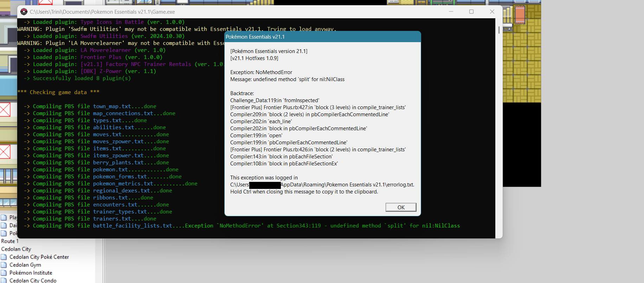Click the "regional_dexes.txt" compiling line
The image size is (644, 283).
(x=98, y=191)
